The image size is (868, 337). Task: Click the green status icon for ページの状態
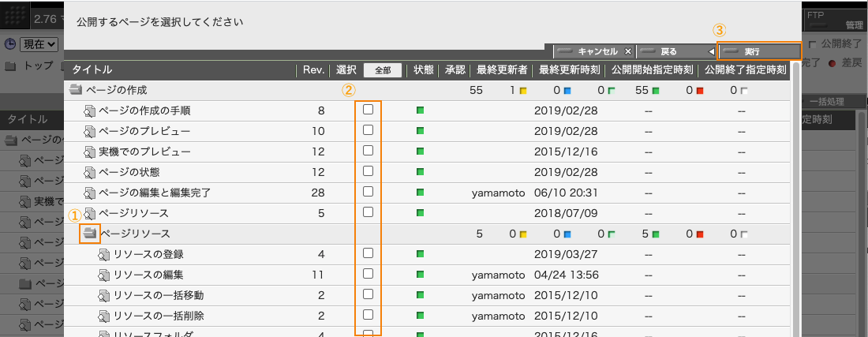tap(421, 172)
